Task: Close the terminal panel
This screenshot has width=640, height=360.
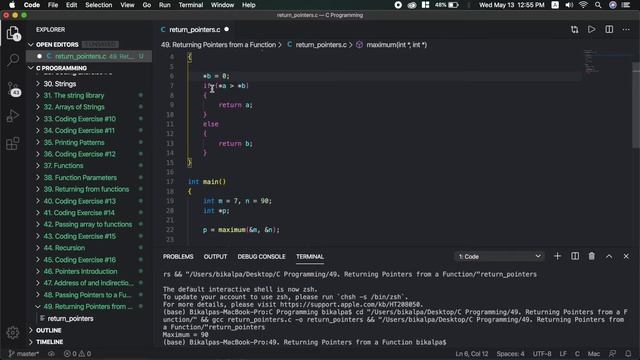Action: 626,256
